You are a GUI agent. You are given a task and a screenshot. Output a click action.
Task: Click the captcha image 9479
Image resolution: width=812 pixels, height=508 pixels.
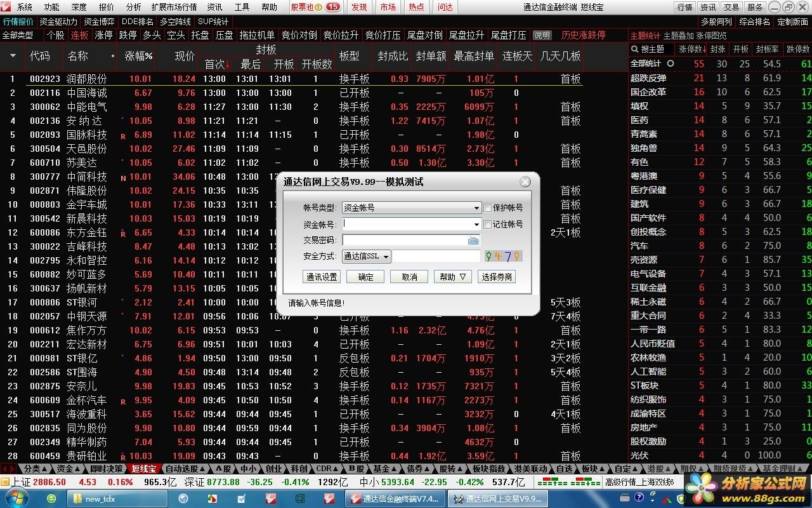[x=502, y=256]
